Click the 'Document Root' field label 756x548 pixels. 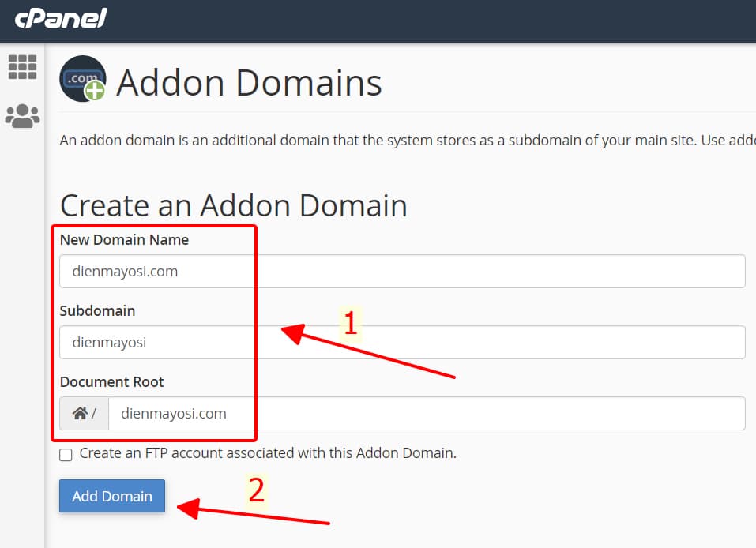[x=111, y=382]
